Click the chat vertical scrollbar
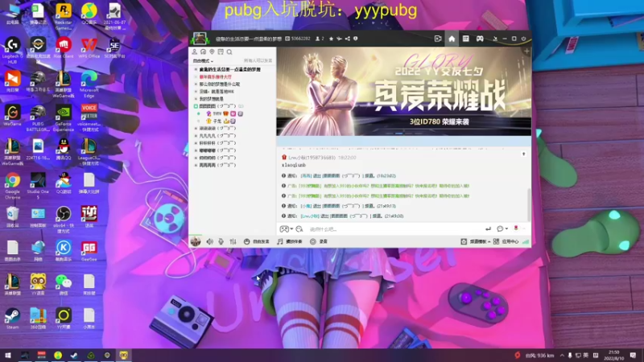 529,204
